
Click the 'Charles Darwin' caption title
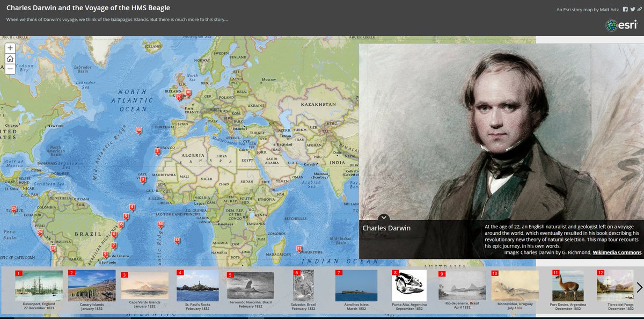[386, 228]
